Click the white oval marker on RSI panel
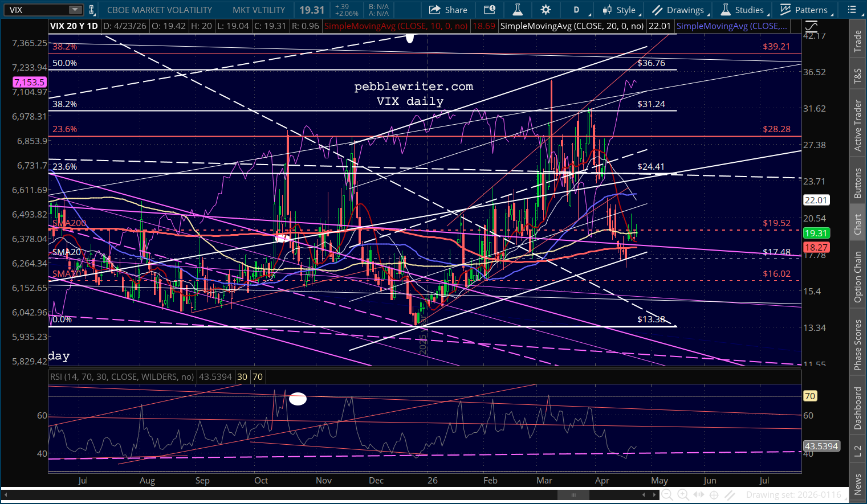The image size is (867, 504). 298,399
